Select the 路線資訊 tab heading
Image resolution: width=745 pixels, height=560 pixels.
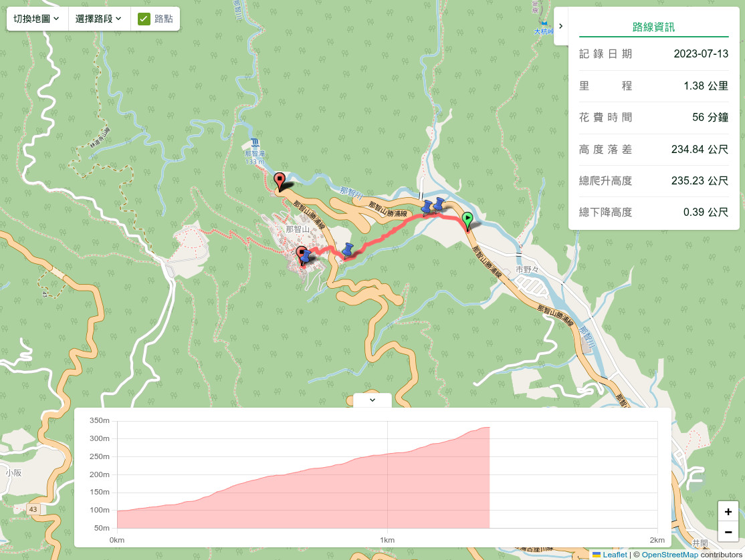(x=653, y=27)
